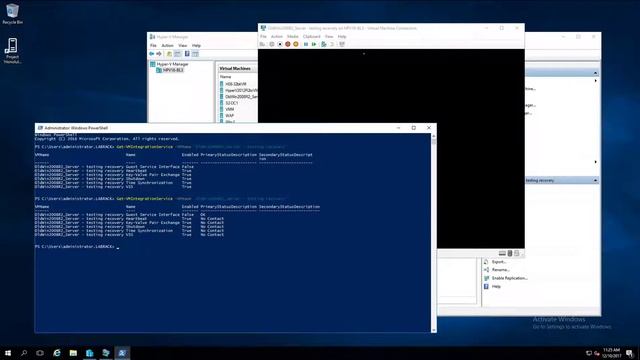Click the Back arrow in Hyper-V Manager toolbar

pos(152,54)
